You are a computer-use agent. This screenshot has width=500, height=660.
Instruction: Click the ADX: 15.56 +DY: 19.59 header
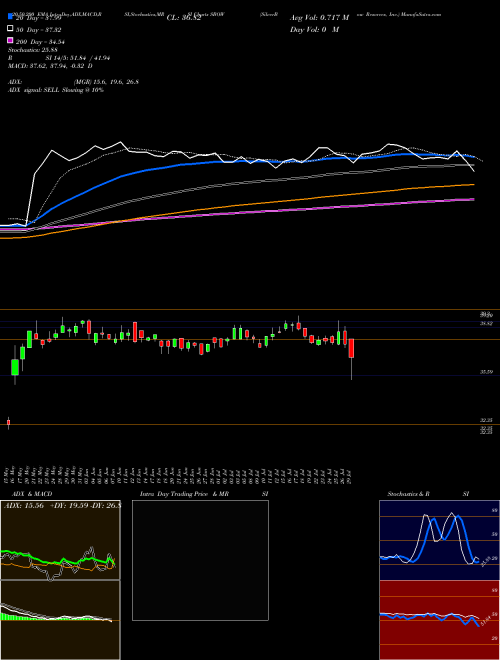62,506
